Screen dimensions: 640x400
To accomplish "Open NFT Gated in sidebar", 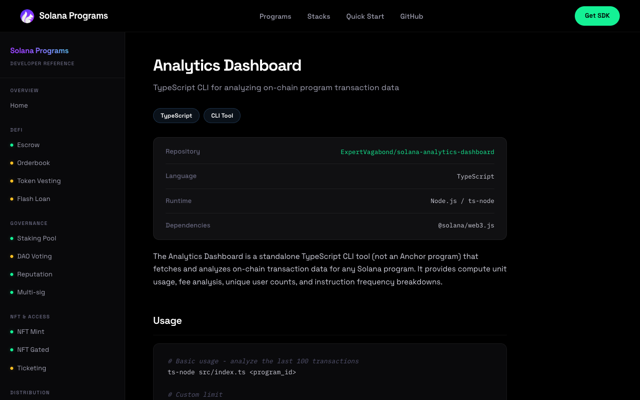I will coord(33,350).
